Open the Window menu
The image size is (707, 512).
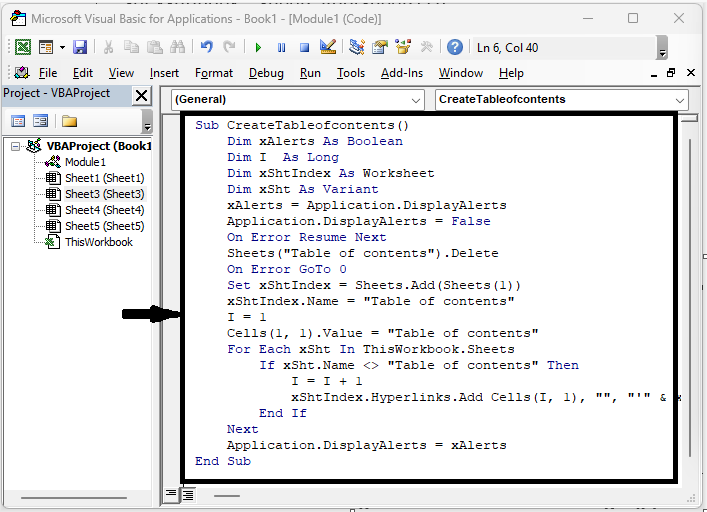(x=461, y=73)
